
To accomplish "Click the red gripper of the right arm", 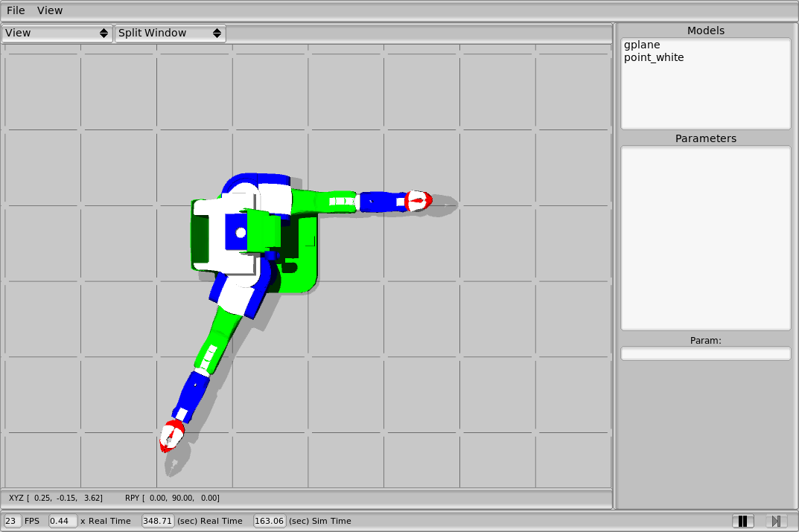I will pos(418,200).
